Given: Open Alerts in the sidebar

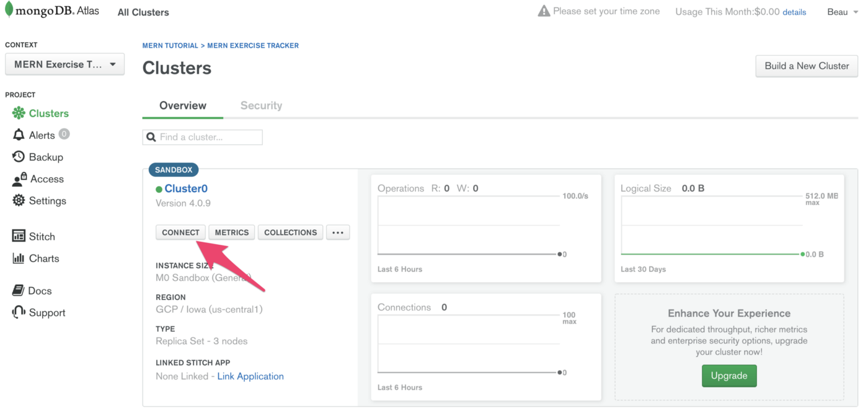Looking at the screenshot, I should tap(42, 135).
